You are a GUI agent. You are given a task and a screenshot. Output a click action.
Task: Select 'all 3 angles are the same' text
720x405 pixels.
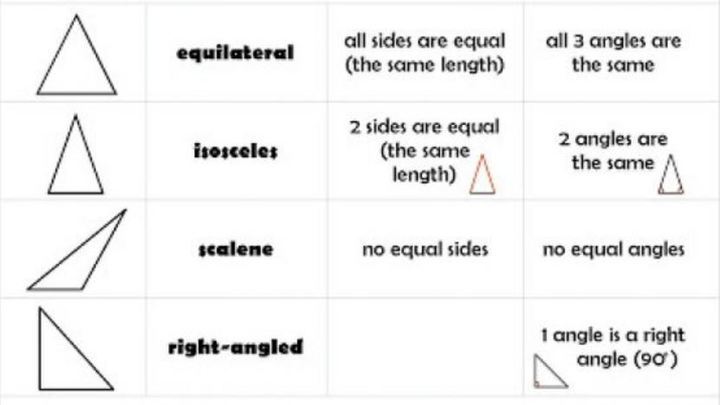coord(613,53)
